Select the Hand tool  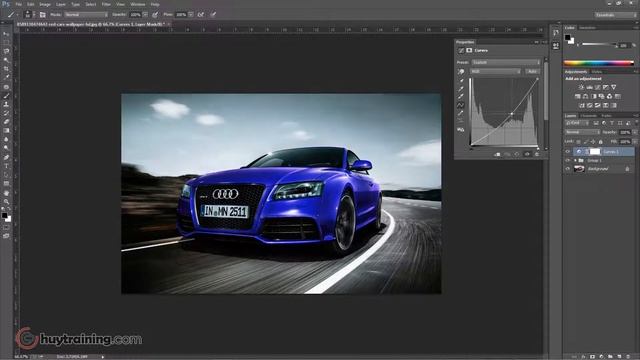[6, 193]
